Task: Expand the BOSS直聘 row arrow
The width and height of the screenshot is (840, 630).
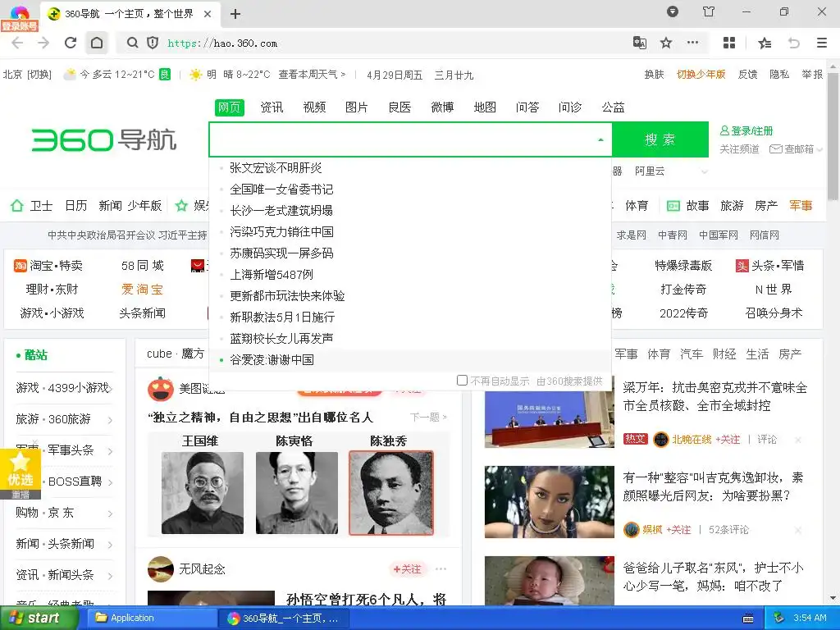Action: tap(110, 482)
